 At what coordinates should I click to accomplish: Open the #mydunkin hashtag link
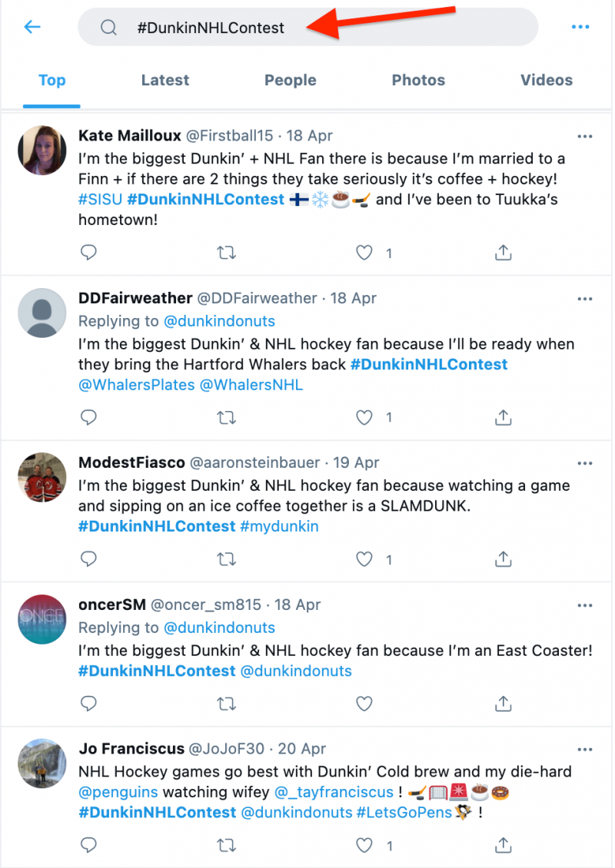click(279, 526)
